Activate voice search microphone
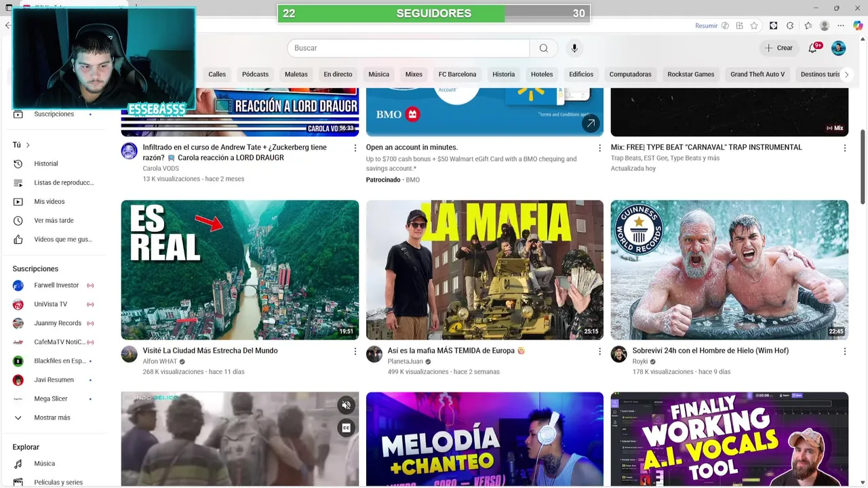The image size is (868, 488). (574, 48)
